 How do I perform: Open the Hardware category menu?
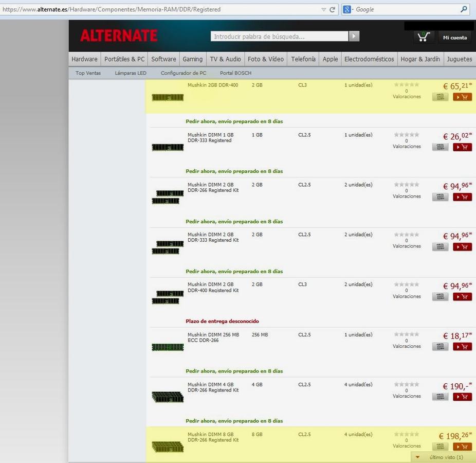point(84,59)
